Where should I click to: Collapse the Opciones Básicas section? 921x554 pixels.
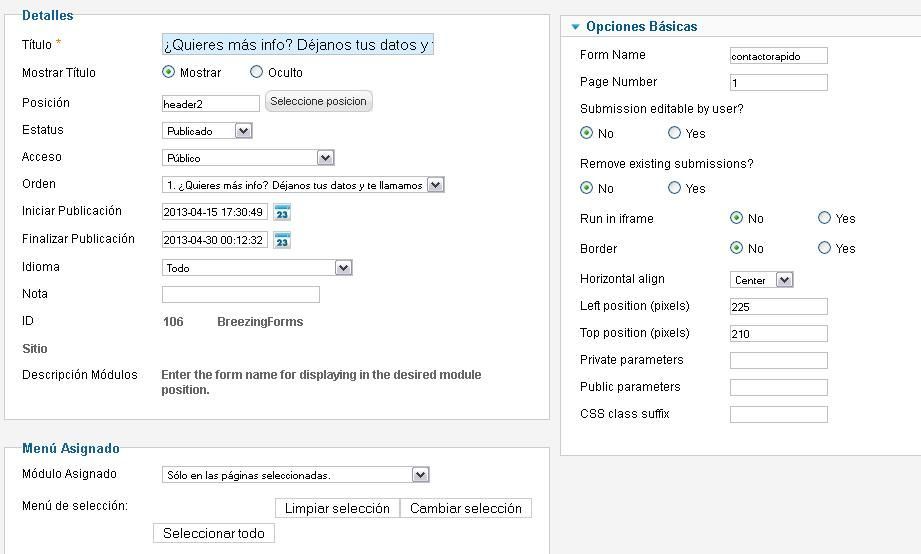pyautogui.click(x=576, y=26)
